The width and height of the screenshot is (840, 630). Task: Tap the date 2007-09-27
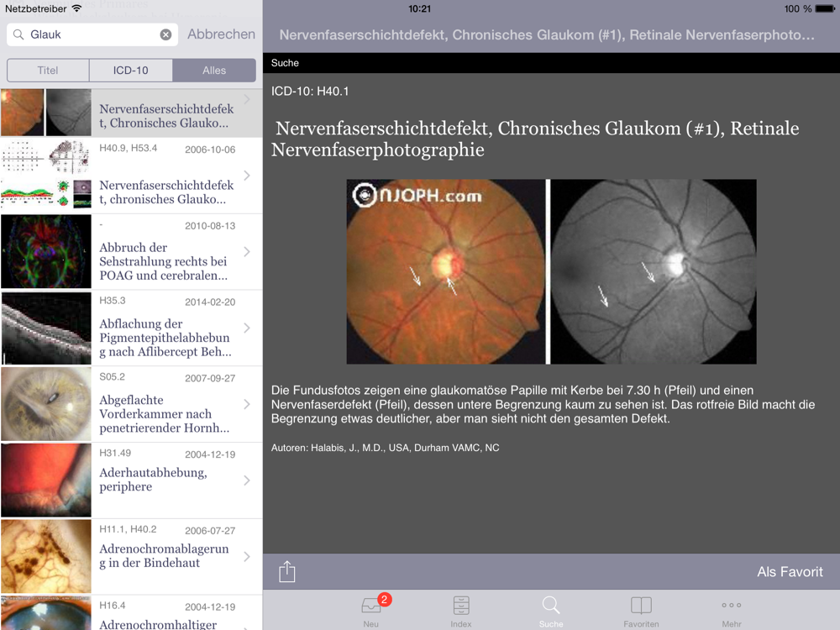pyautogui.click(x=210, y=378)
